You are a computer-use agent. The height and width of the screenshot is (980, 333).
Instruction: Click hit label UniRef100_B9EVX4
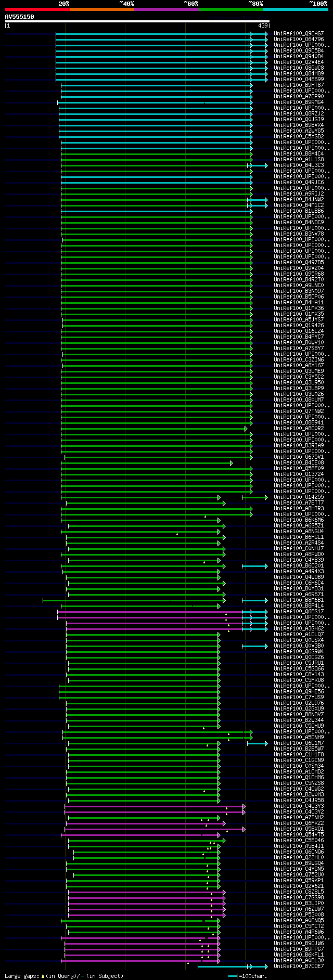coord(299,125)
